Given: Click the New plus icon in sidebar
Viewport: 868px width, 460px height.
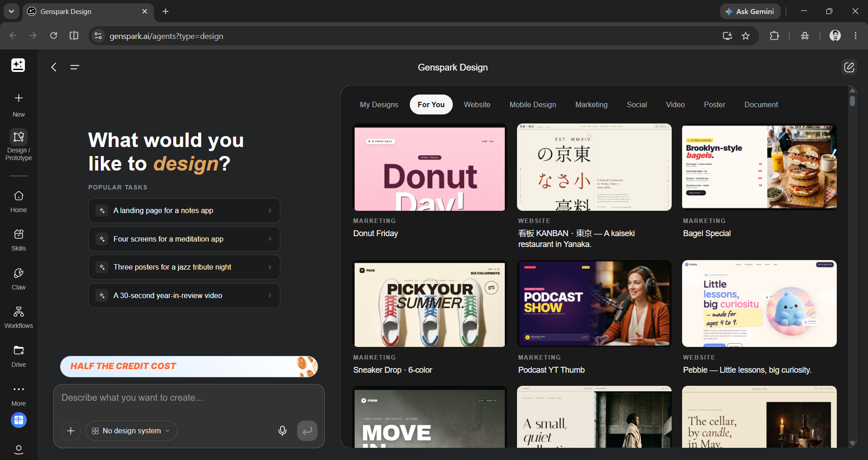Looking at the screenshot, I should (x=19, y=98).
